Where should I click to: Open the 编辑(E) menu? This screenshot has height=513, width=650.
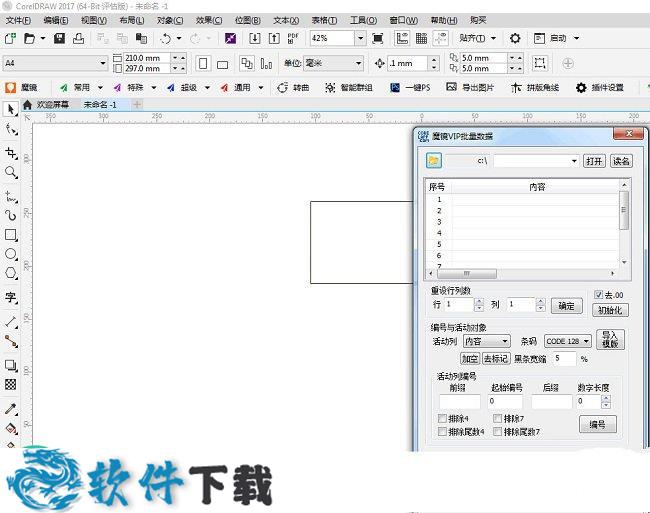[x=56, y=20]
